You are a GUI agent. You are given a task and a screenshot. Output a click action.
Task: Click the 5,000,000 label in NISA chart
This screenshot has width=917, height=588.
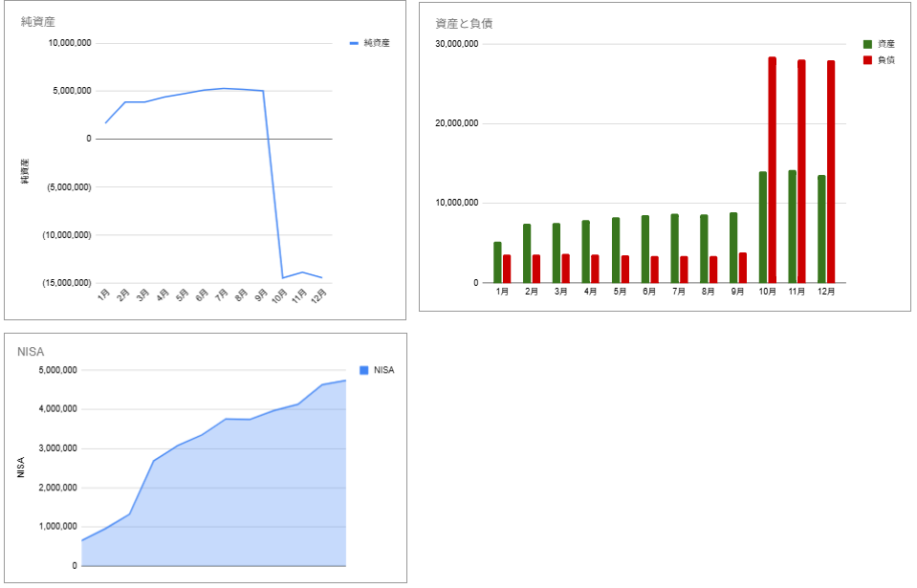(x=57, y=370)
